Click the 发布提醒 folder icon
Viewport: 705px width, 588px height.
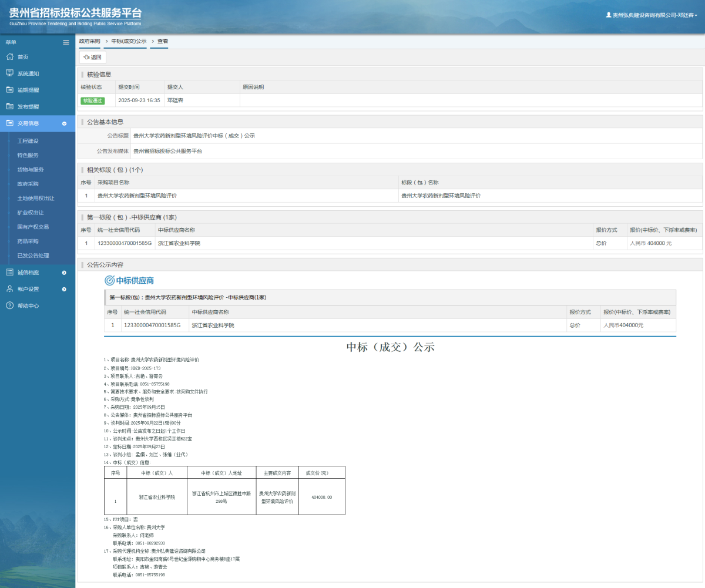[9, 107]
